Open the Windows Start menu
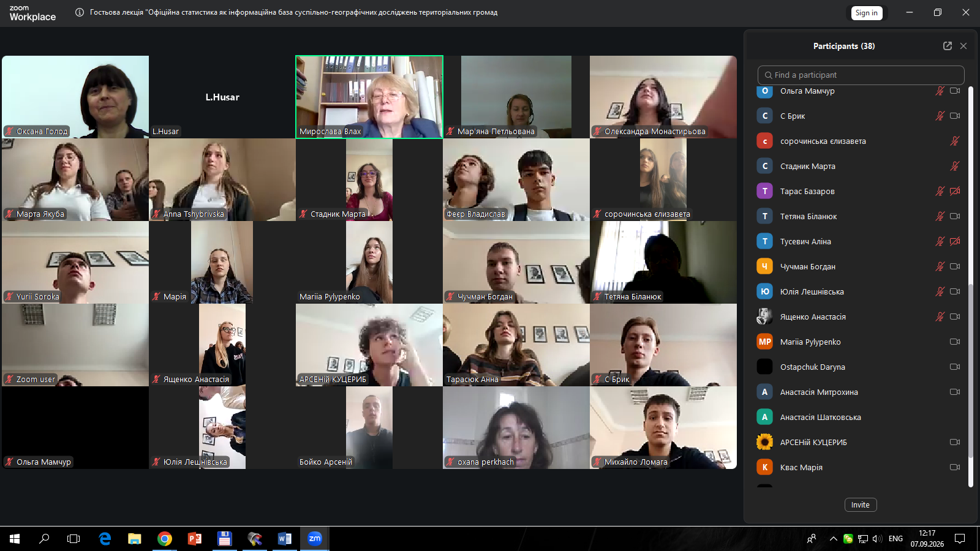The width and height of the screenshot is (980, 551). [x=15, y=539]
